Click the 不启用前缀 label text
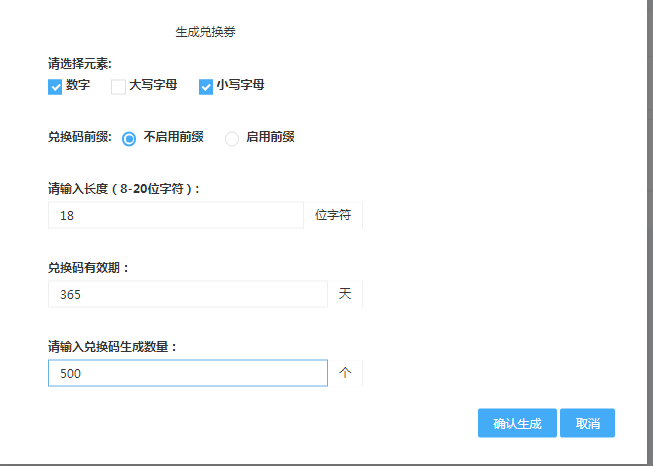Screen dimensions: 653x466 [174, 137]
